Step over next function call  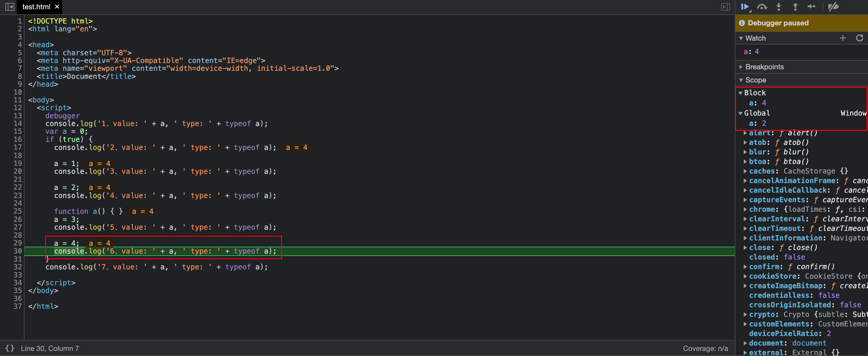point(762,7)
